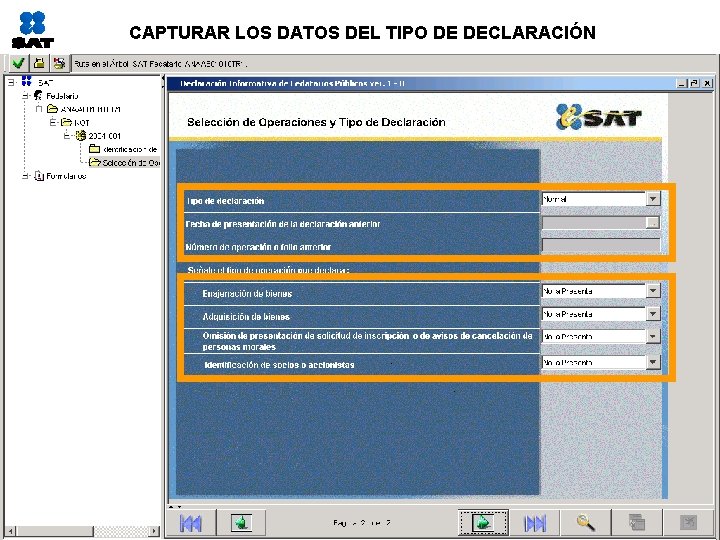
Task: Select the 2004 001 tree item
Action: click(104, 136)
